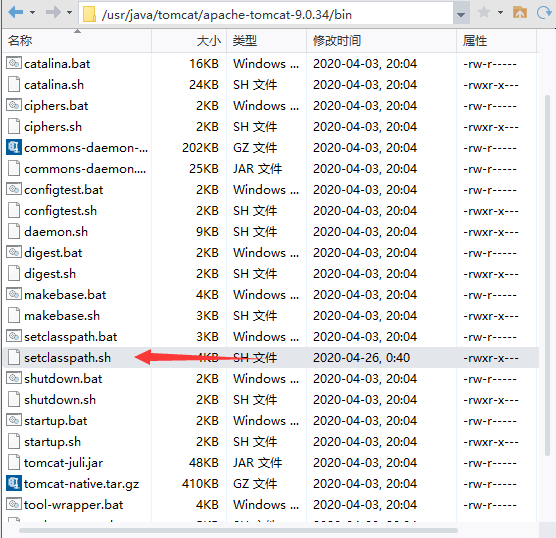Click the makebase.bat file icon
556x538 pixels.
14,294
